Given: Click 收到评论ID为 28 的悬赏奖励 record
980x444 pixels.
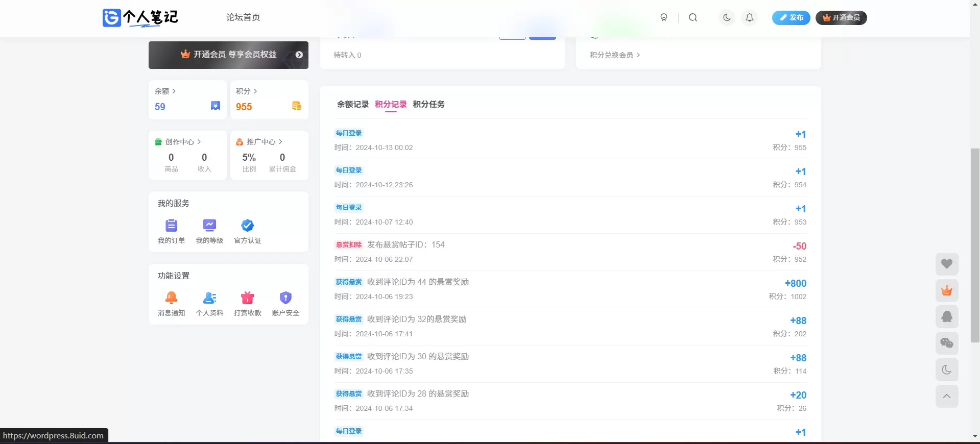Looking at the screenshot, I should coord(418,394).
